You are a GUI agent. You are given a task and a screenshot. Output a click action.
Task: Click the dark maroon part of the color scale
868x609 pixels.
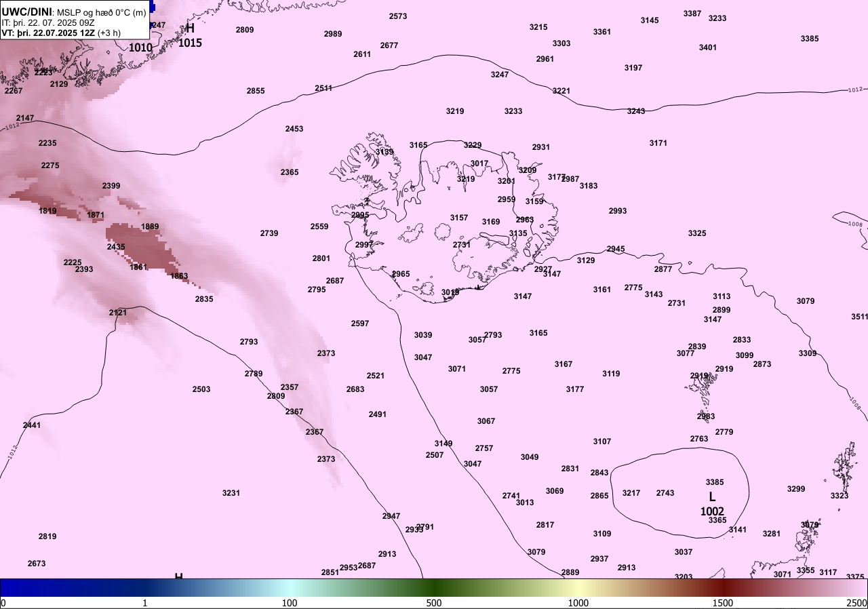(723, 587)
